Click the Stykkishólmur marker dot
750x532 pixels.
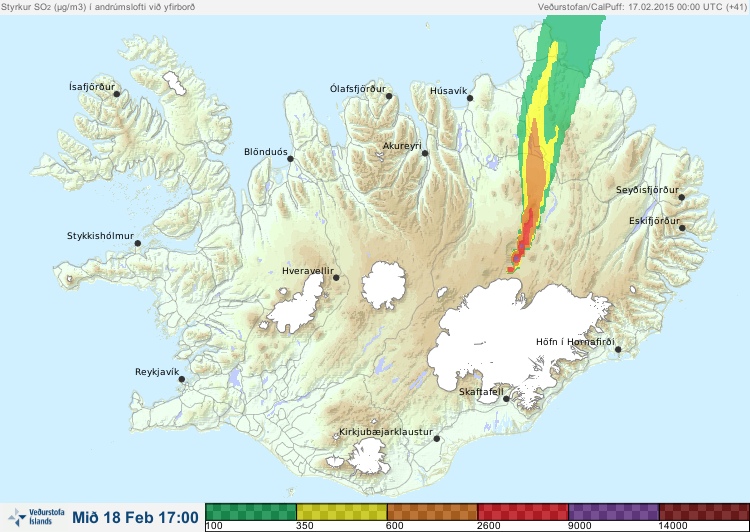coord(138,244)
